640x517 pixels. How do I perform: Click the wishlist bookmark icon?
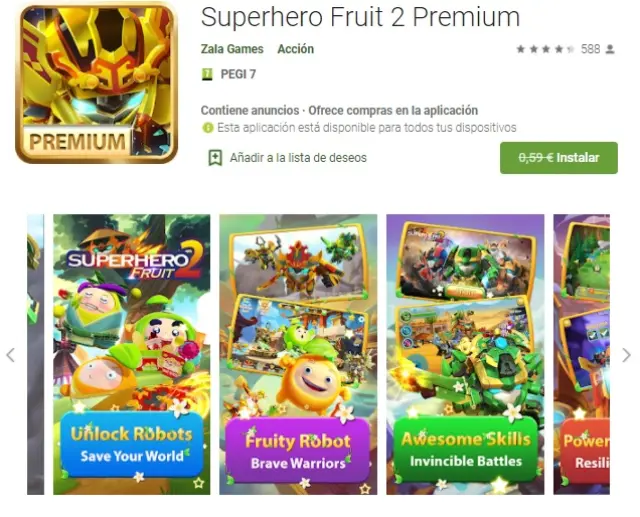pos(215,158)
